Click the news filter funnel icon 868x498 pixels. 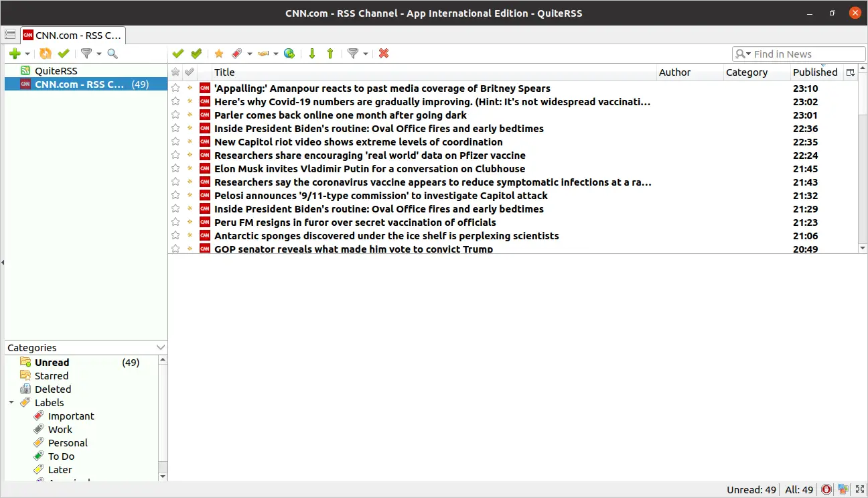click(353, 54)
